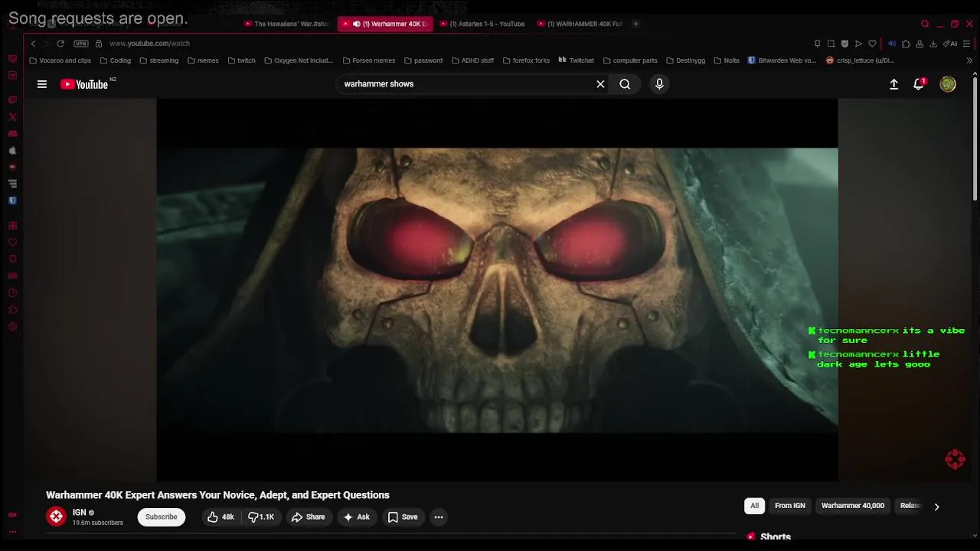This screenshot has width=980, height=551.
Task: Show hidden bookmarks with double chevron
Action: [969, 60]
